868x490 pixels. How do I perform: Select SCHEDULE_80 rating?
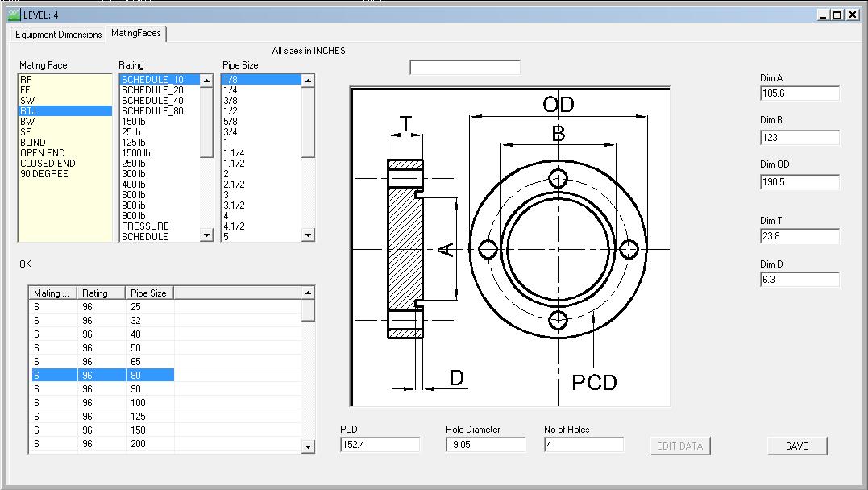pyautogui.click(x=160, y=110)
